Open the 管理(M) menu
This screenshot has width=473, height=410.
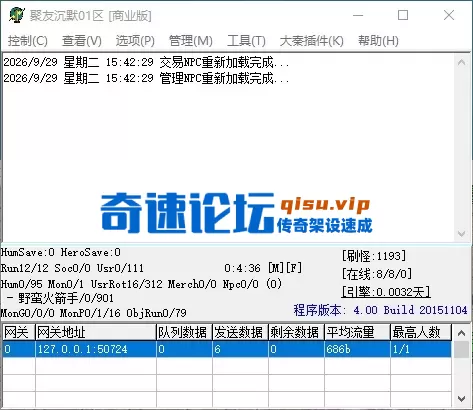click(191, 41)
